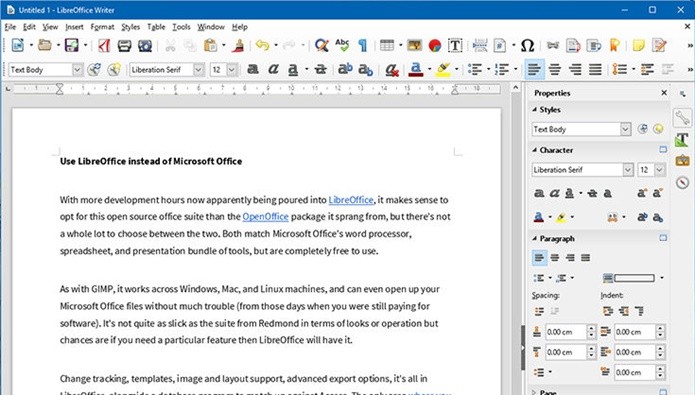Click the Before Text Indent field
The width and height of the screenshot is (695, 395).
pyautogui.click(x=635, y=332)
